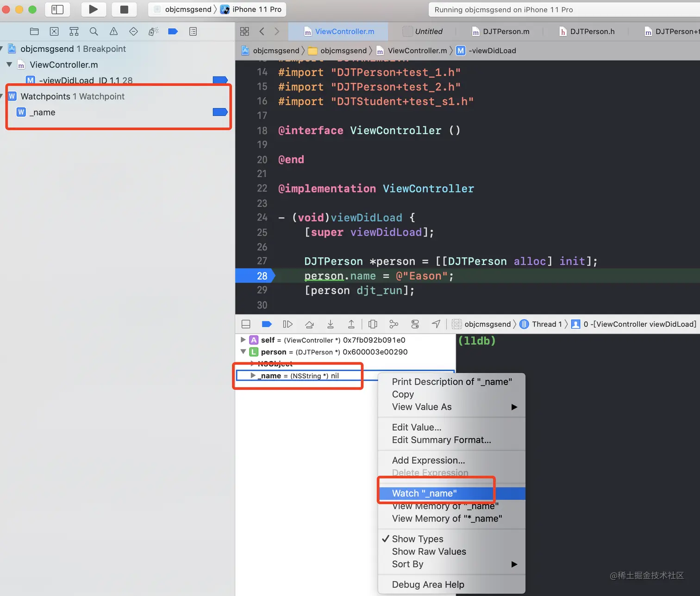The height and width of the screenshot is (596, 700).
Task: Toggle Show Types checkmark
Action: 452,539
